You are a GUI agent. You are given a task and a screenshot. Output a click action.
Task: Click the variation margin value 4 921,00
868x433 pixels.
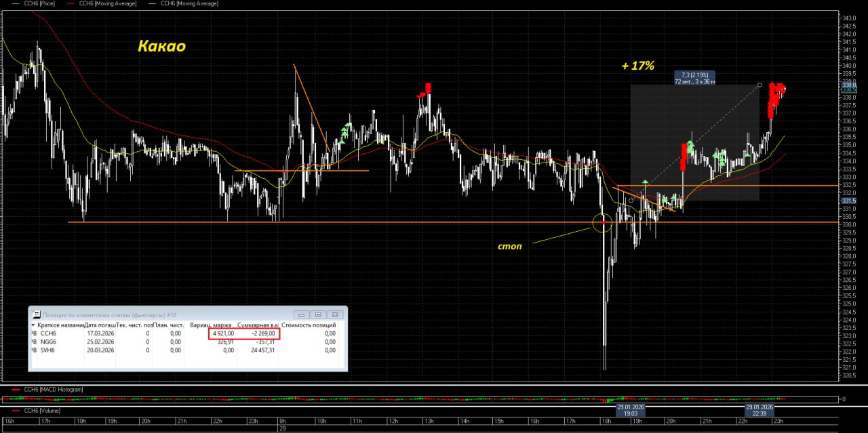point(223,333)
